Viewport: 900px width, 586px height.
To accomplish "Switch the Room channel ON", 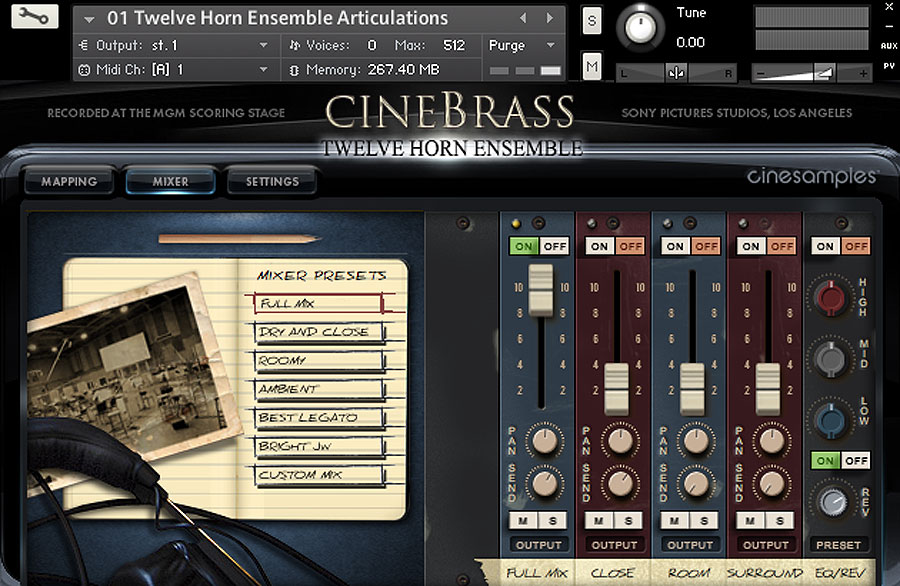I will point(676,246).
